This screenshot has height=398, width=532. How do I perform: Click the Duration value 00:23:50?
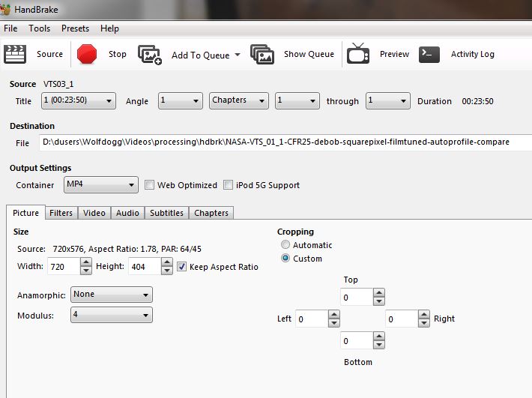(477, 101)
